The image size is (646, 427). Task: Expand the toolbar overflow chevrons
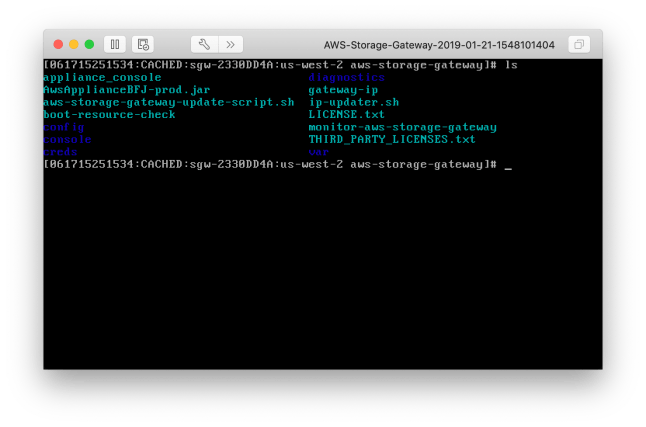click(x=230, y=45)
